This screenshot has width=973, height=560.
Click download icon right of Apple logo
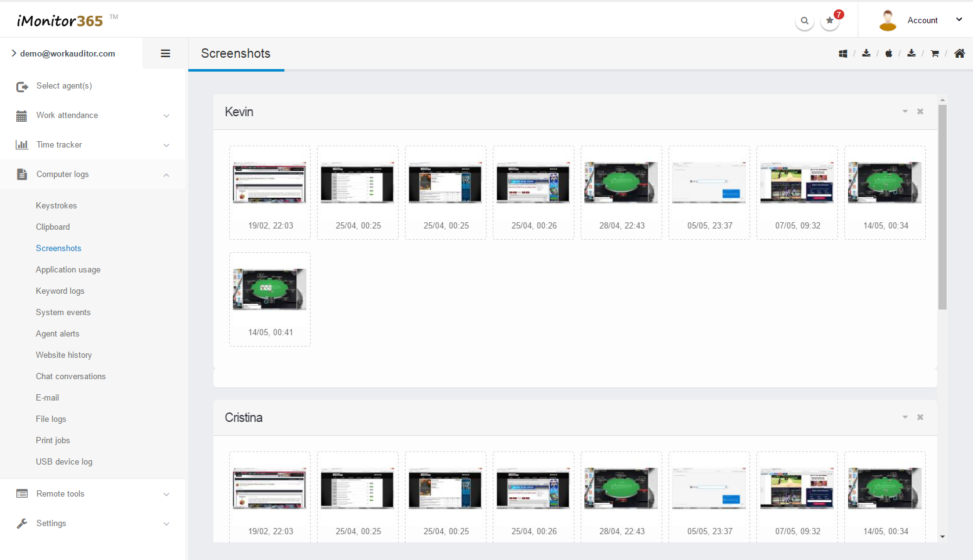pyautogui.click(x=911, y=53)
